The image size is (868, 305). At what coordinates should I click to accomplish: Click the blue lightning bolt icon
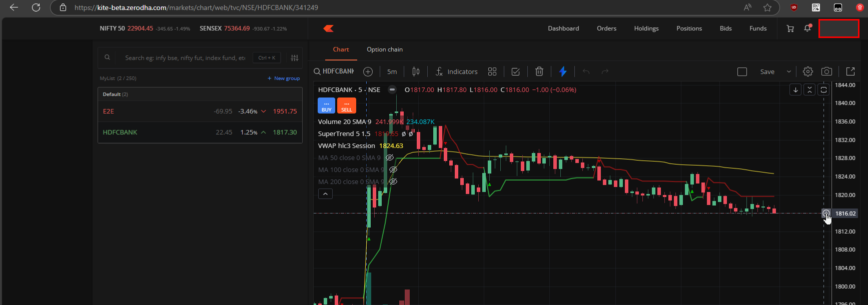(x=563, y=71)
